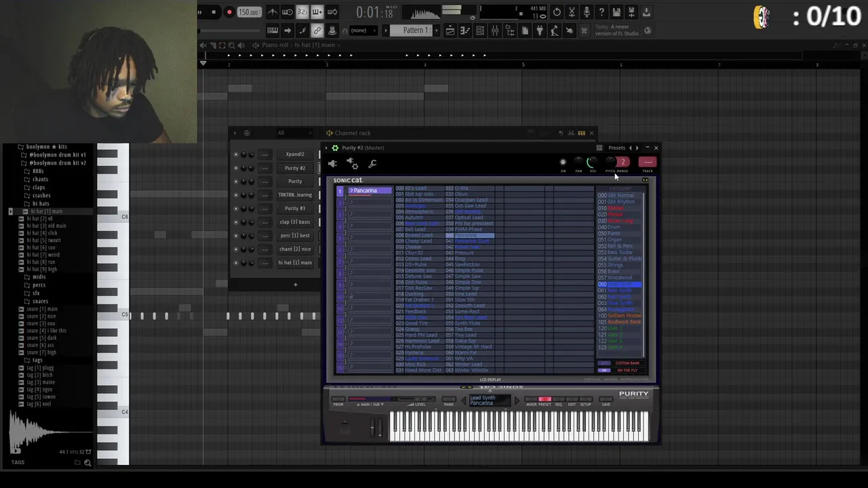Select the Purity #2 channel
This screenshot has height=488, width=868.
pos(295,167)
